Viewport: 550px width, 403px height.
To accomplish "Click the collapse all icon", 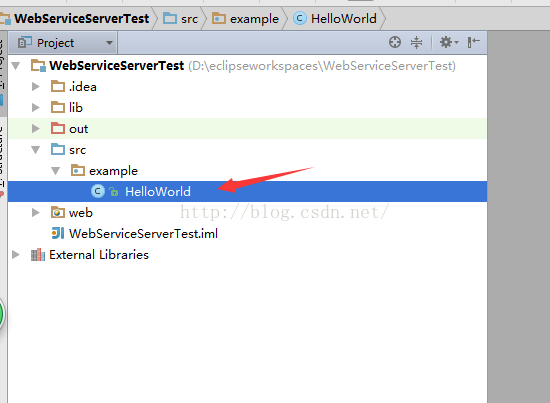I will coord(416,42).
